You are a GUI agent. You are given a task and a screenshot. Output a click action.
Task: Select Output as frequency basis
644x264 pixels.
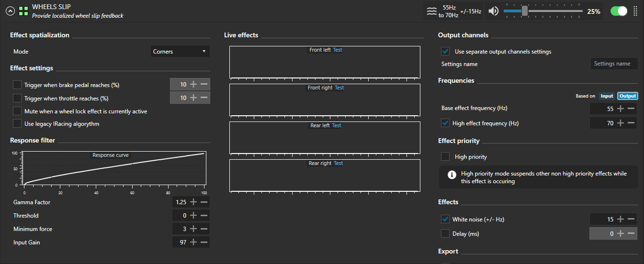(x=628, y=96)
